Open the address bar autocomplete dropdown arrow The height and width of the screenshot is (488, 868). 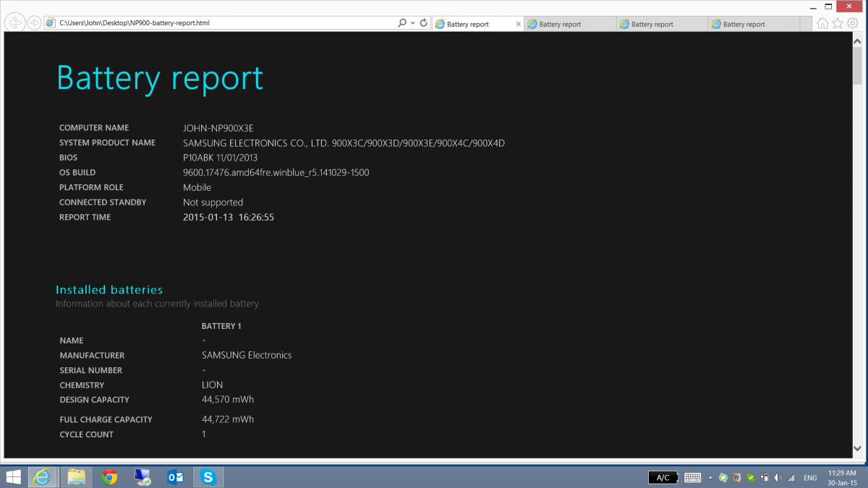tap(413, 23)
